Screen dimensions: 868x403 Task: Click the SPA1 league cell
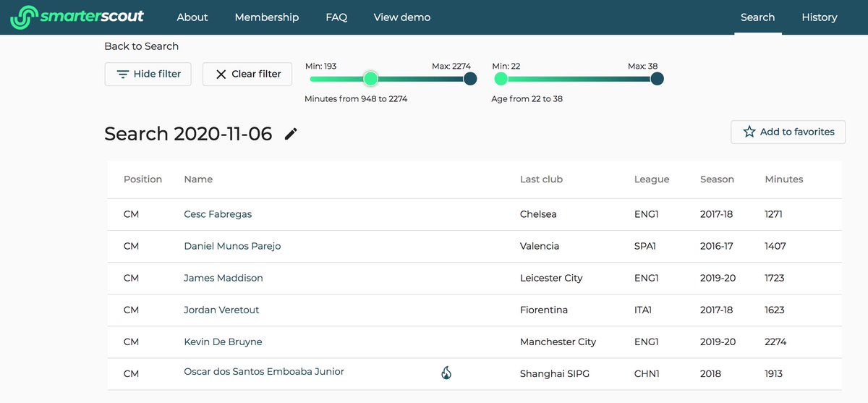tap(645, 246)
